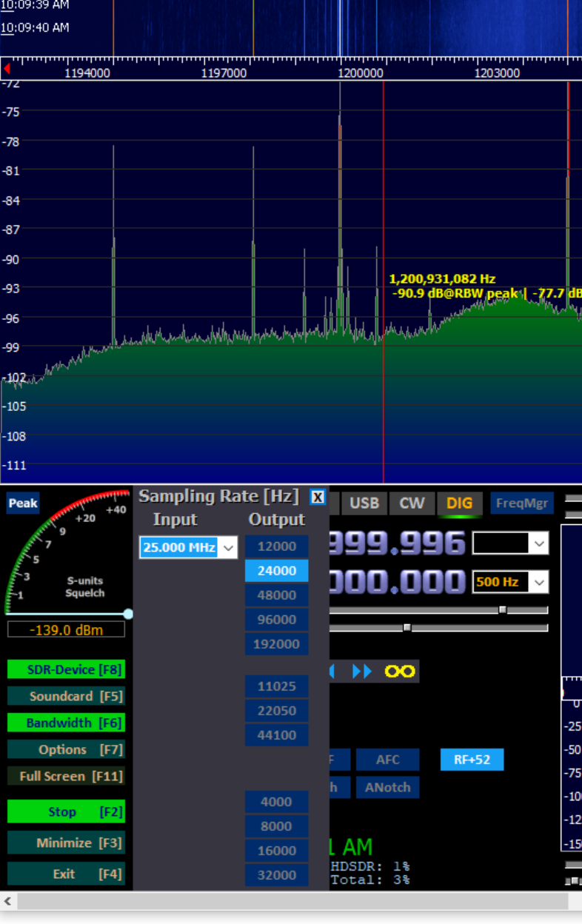Click the horizontal scrollbar left arrow
The height and width of the screenshot is (924, 582).
[x=8, y=901]
